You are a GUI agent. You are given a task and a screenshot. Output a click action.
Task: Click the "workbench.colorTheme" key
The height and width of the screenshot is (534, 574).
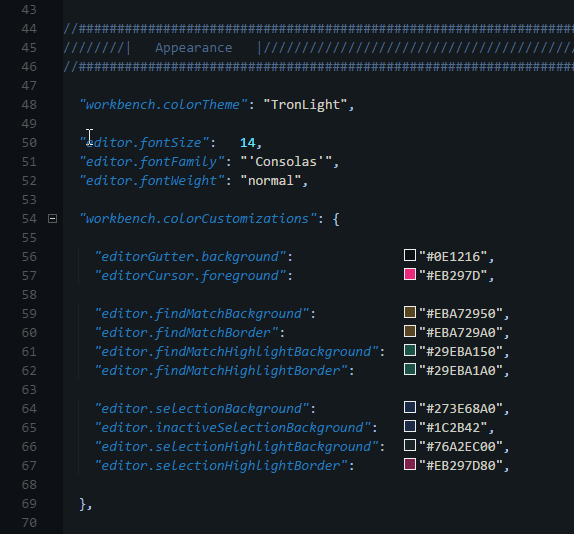pyautogui.click(x=164, y=105)
